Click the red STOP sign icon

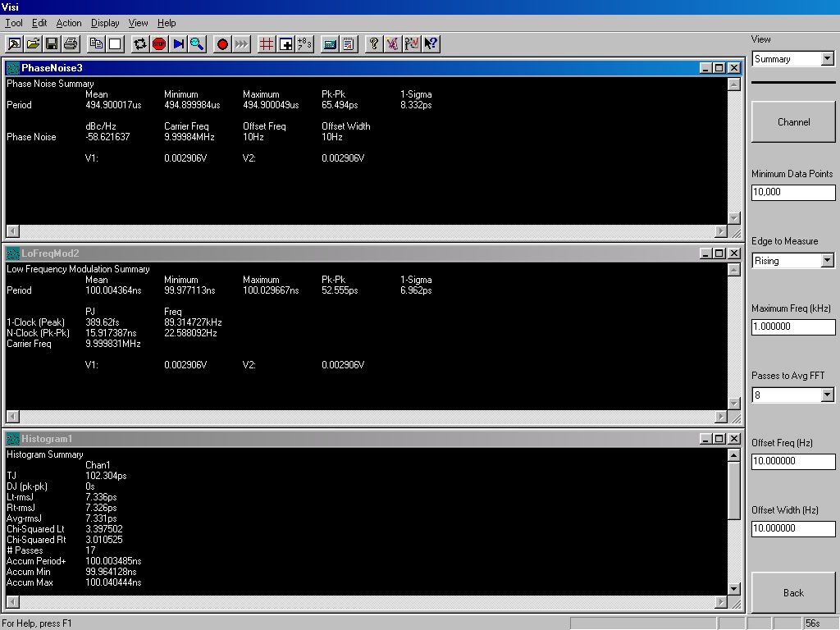(159, 44)
